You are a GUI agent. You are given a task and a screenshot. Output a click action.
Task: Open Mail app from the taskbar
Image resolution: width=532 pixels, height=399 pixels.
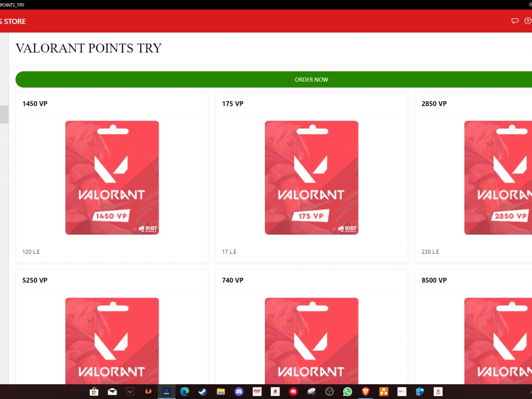(x=112, y=392)
